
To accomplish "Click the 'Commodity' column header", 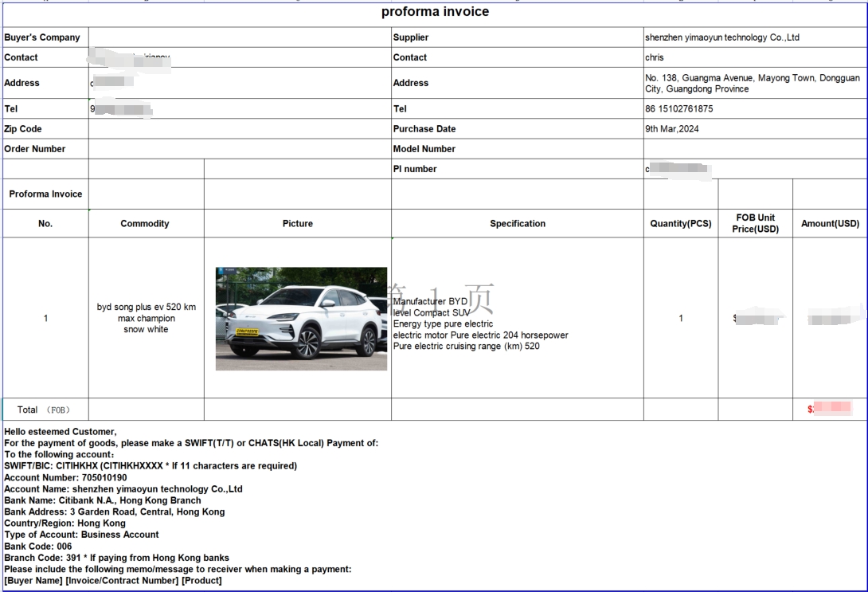I will pos(147,224).
